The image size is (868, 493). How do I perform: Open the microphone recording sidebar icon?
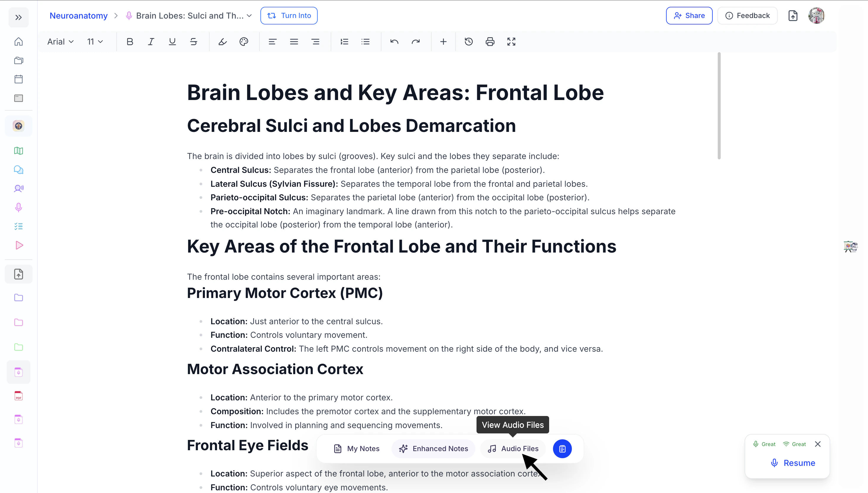pyautogui.click(x=19, y=207)
